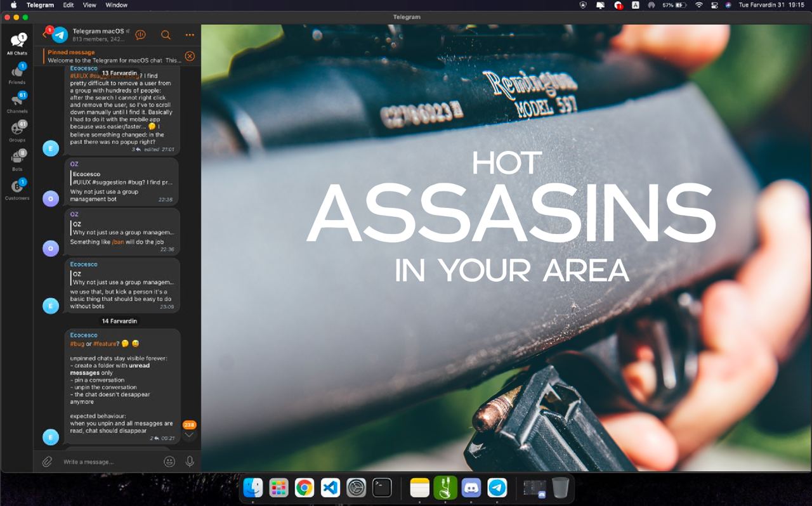Open quoted Ecocesco reply in OZ's message
The width and height of the screenshot is (812, 506).
tap(123, 178)
